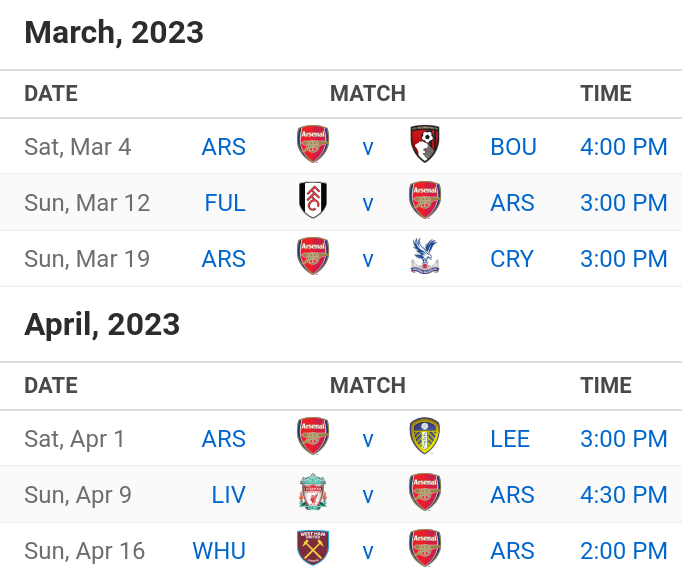Click the West Ham crest in the Apr 16 row
Screen dimensions: 682x570
tap(313, 548)
